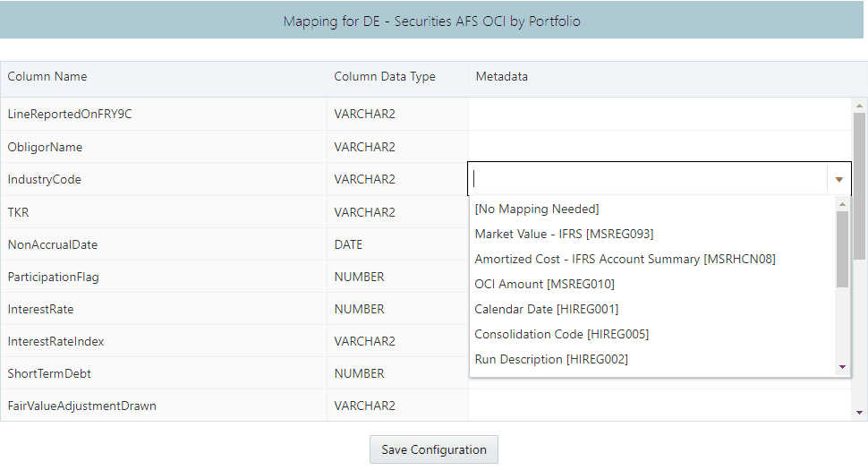Viewport: 868px width, 470px height.
Task: Select Consolidation Code [HIREG005] option
Action: pos(561,334)
